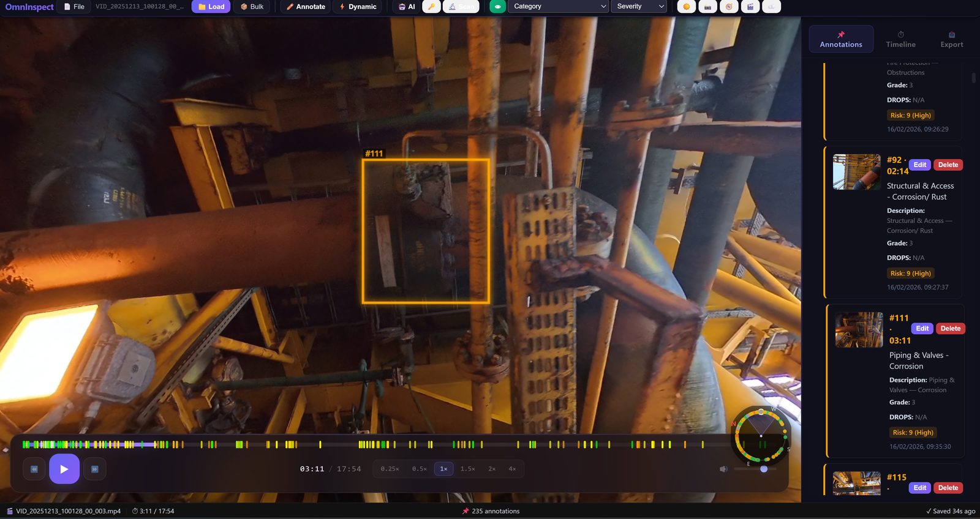Image resolution: width=980 pixels, height=519 pixels.
Task: Open the Severity filter dropdown
Action: coord(639,6)
